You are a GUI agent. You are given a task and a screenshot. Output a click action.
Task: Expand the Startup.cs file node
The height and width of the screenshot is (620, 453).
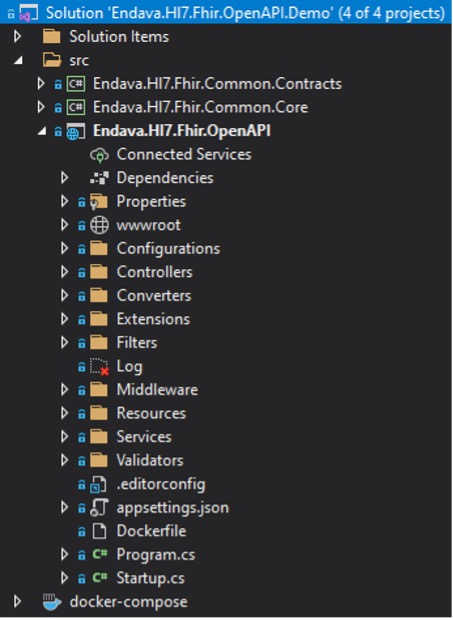tap(64, 578)
